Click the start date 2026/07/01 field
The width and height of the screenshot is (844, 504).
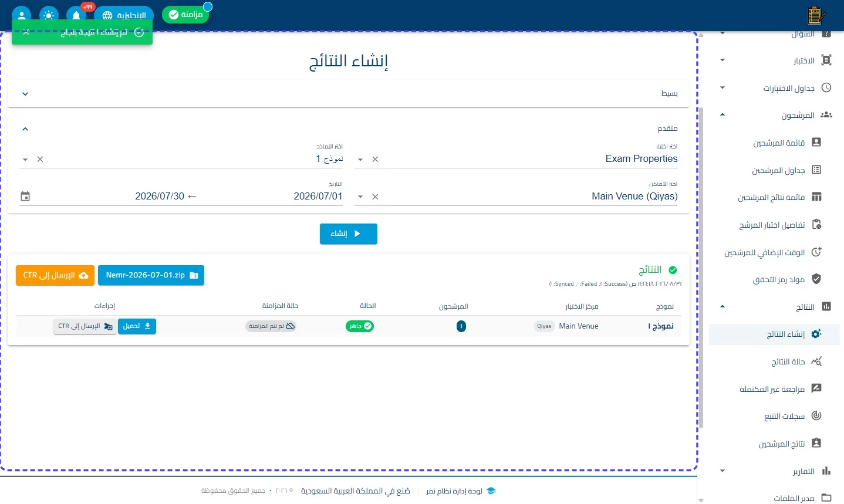[318, 196]
